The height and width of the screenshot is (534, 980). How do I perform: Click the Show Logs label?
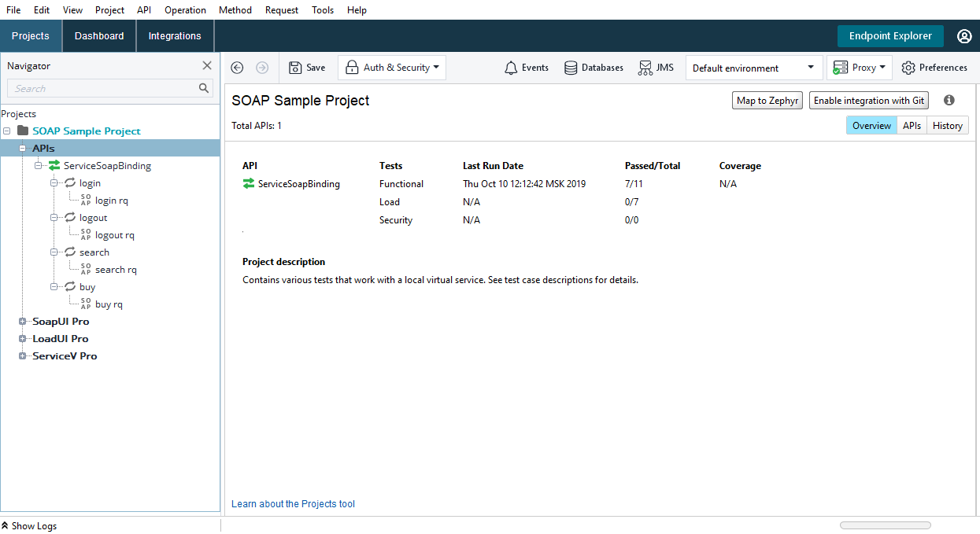point(34,526)
